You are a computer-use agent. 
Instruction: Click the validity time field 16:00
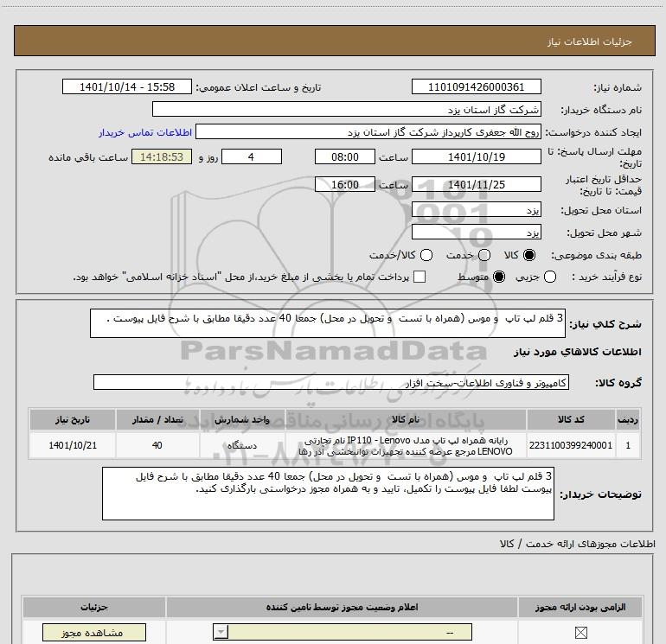coord(345,185)
